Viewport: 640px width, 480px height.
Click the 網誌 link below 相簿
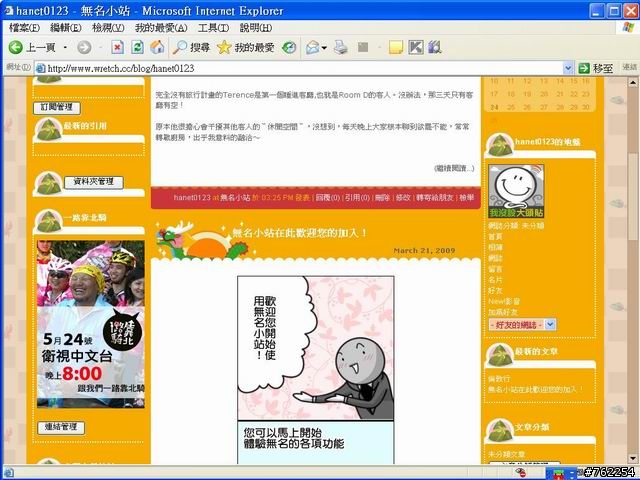496,258
